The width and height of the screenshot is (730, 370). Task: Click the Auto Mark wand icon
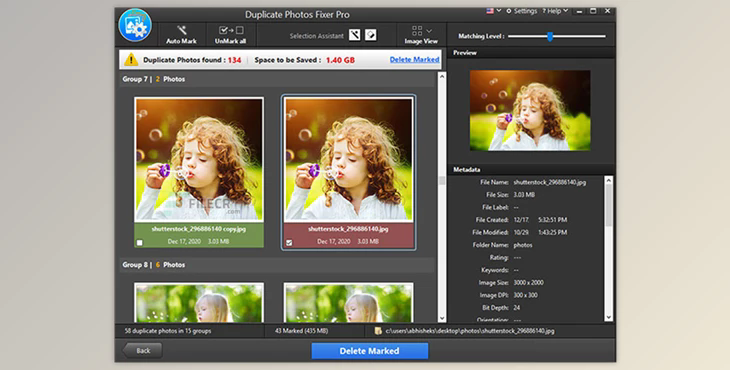click(x=182, y=30)
